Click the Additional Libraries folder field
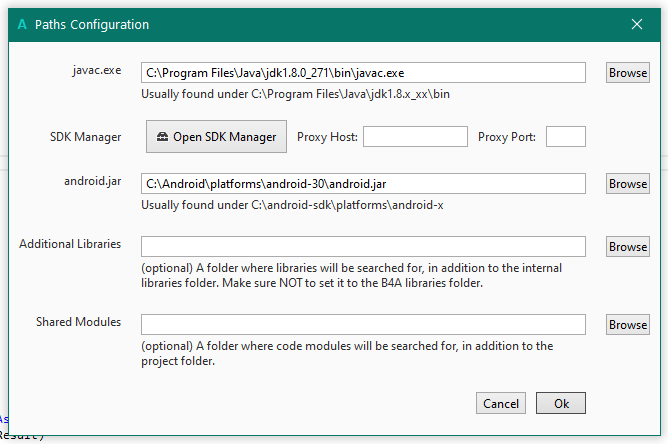The height and width of the screenshot is (444, 668). (x=363, y=247)
